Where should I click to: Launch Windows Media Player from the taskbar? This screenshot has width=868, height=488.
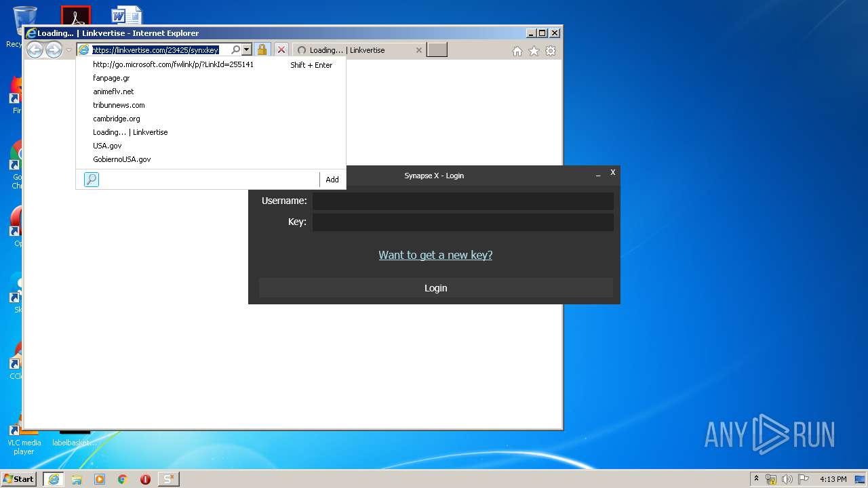[100, 479]
